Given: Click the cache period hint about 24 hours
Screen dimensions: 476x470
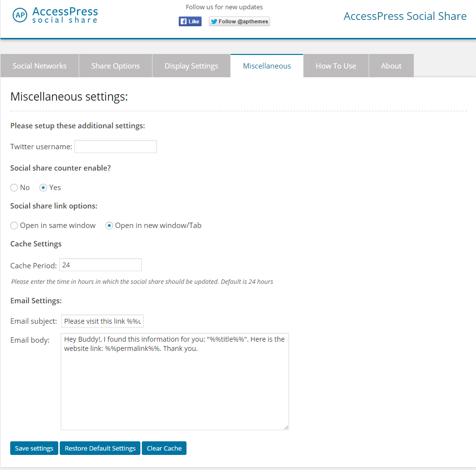Looking at the screenshot, I should 142,281.
